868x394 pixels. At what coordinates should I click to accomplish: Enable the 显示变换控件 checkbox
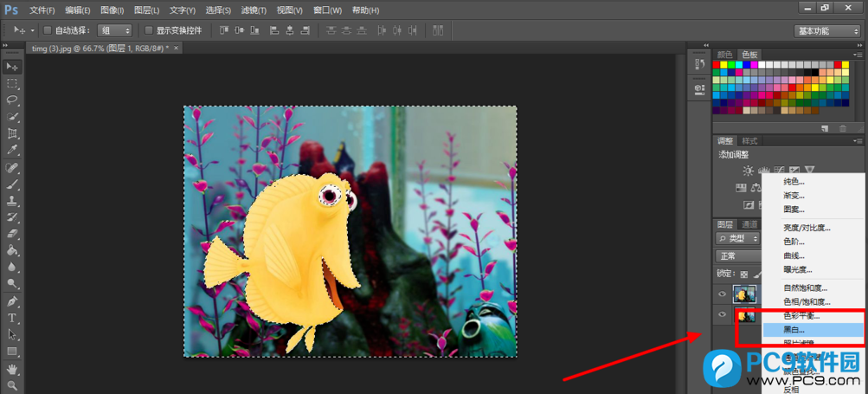(148, 30)
